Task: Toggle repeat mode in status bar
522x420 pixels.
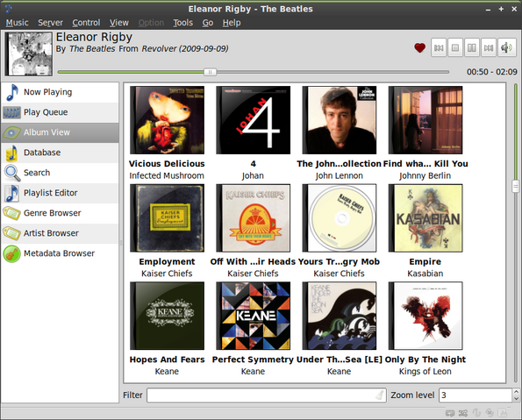Action: (x=450, y=413)
